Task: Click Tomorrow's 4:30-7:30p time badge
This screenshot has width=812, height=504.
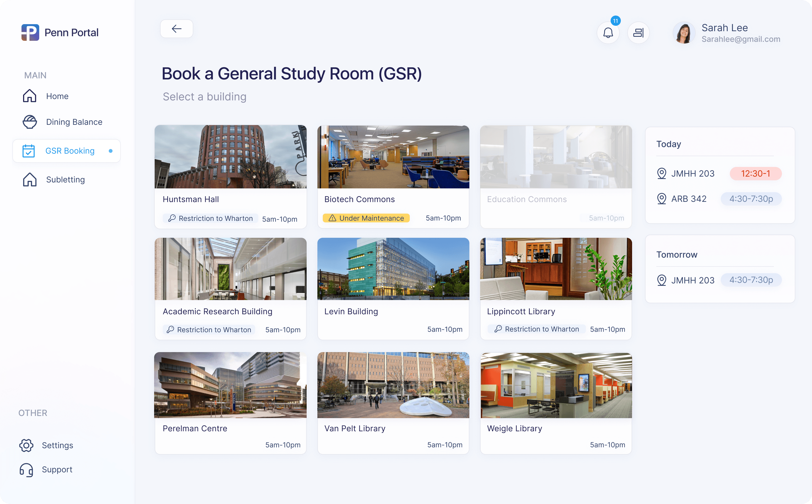Action: (x=751, y=280)
